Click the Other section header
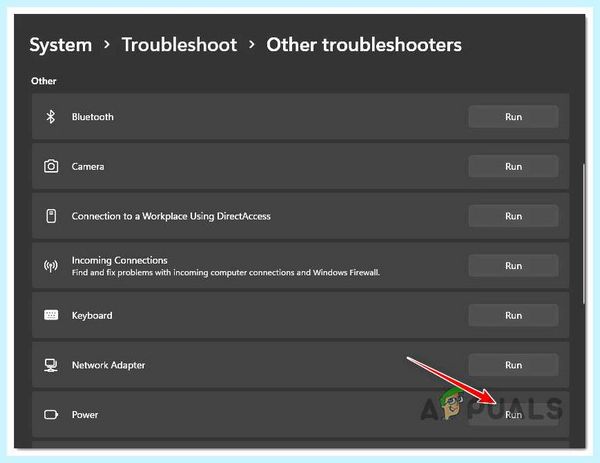 click(44, 81)
